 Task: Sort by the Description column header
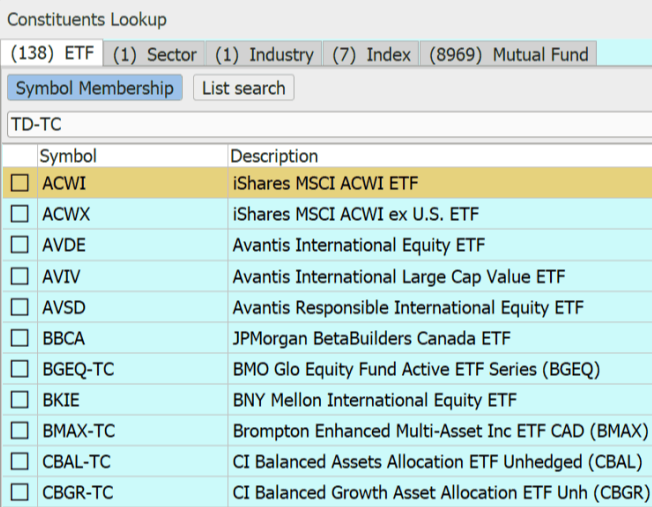[440, 156]
